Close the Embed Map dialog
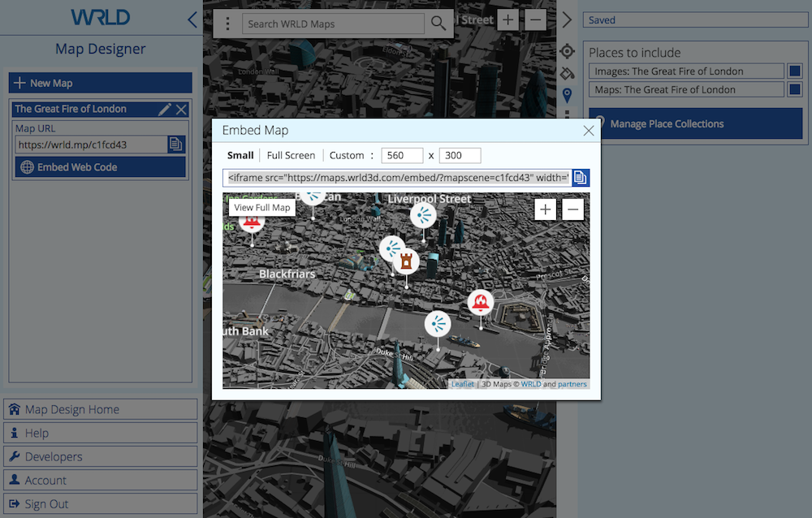Image resolution: width=812 pixels, height=518 pixels. 589,130
